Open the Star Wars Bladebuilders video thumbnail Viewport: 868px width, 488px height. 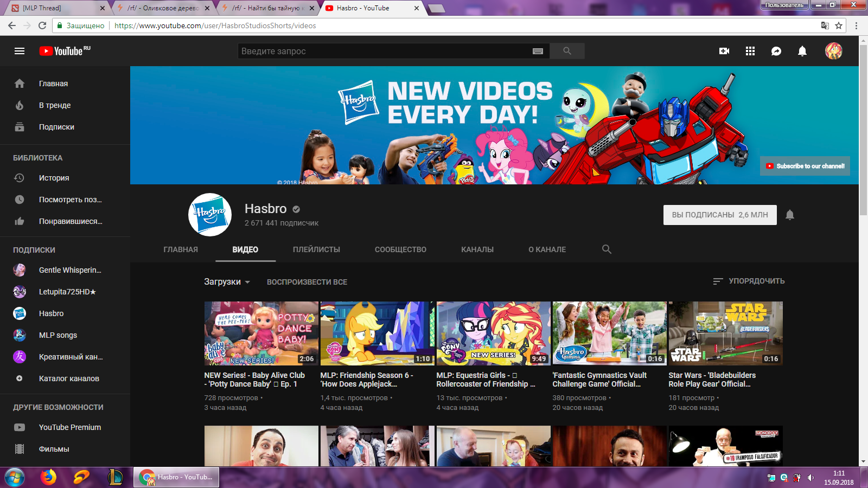coord(725,333)
